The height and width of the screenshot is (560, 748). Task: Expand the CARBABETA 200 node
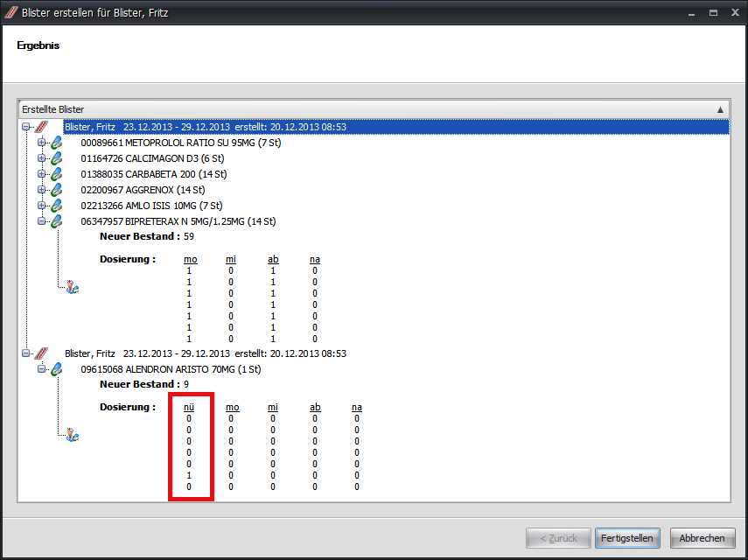coord(41,174)
